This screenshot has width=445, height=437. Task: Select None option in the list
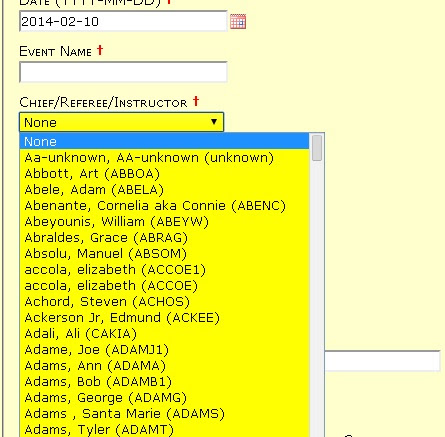[x=164, y=141]
